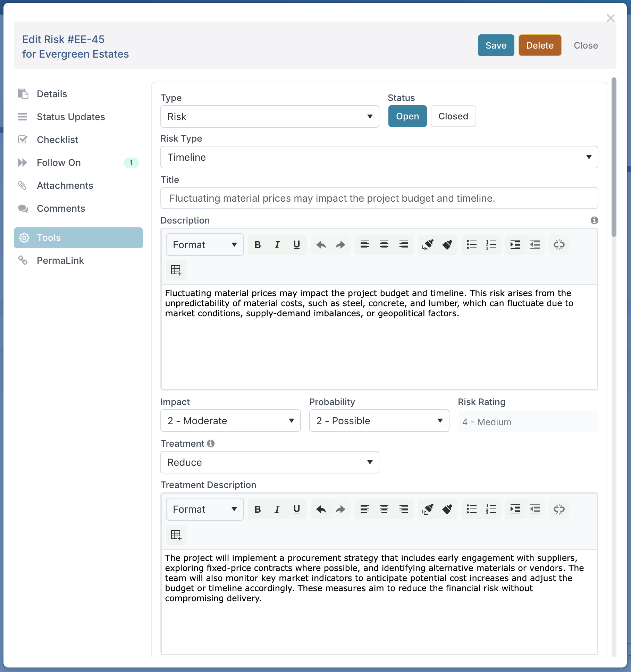Open Treatment Description Format dropdown
This screenshot has width=631, height=672.
(x=205, y=509)
